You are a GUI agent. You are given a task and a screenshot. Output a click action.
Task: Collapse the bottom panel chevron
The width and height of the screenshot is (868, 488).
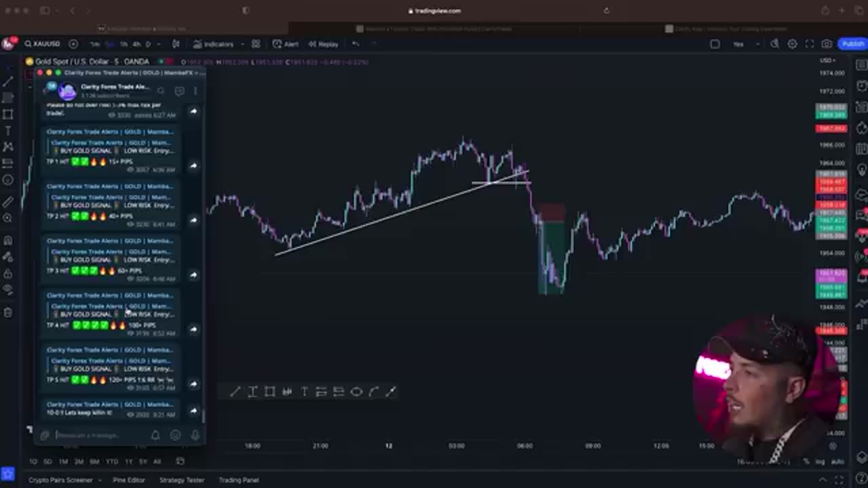point(823,480)
